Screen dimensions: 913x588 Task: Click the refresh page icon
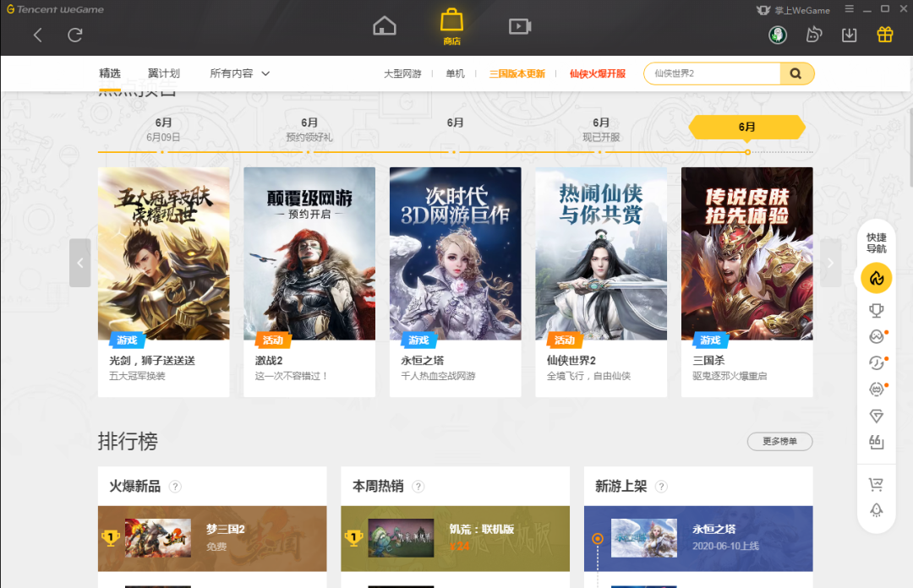(x=75, y=35)
